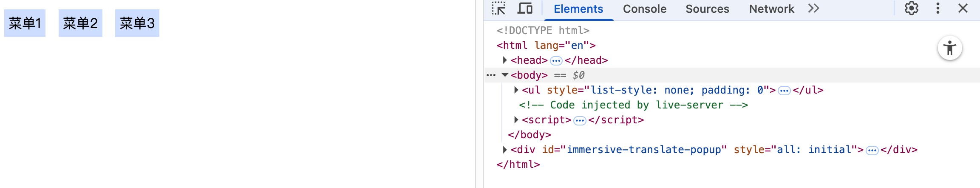The height and width of the screenshot is (188, 980).
Task: Show more DevTools tabs chevron
Action: coord(813,9)
